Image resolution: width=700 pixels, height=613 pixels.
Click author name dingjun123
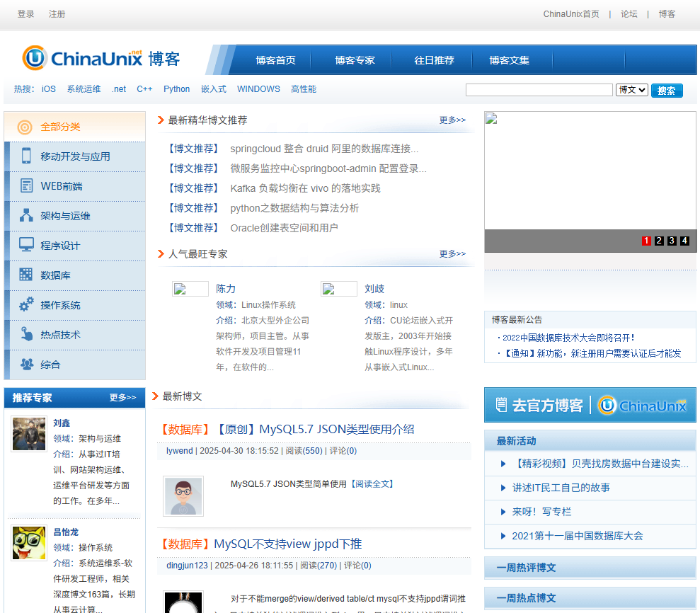(187, 566)
